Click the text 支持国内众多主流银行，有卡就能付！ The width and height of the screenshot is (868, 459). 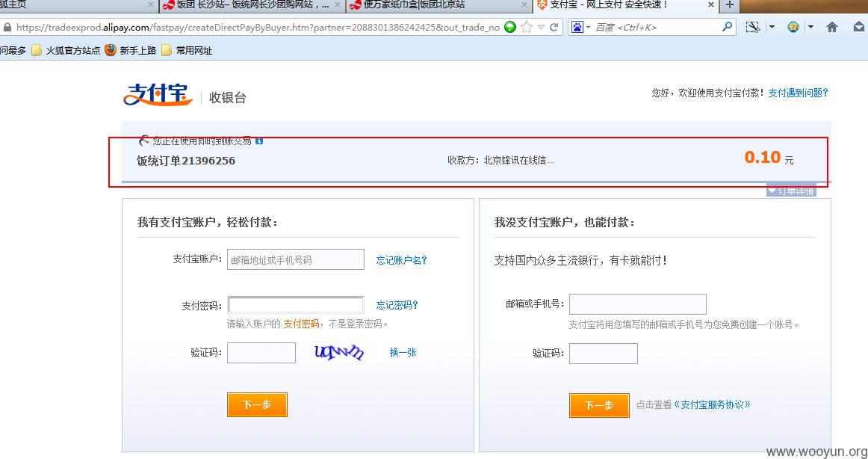(x=581, y=260)
